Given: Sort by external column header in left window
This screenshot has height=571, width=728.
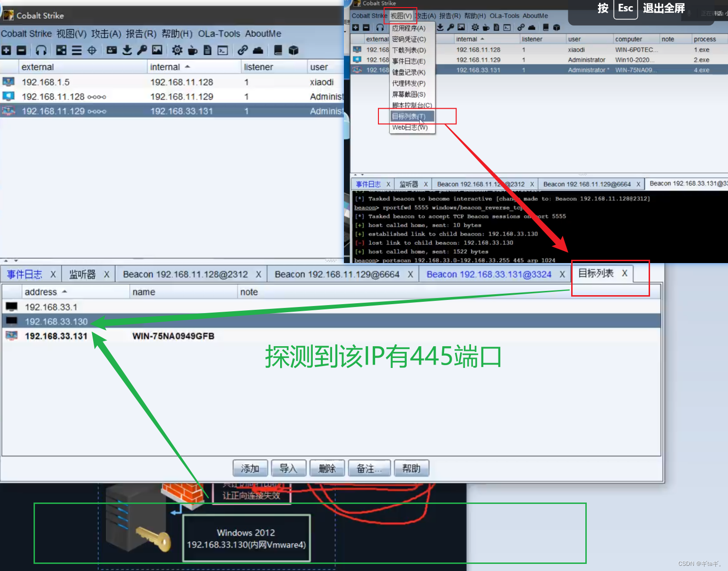Looking at the screenshot, I should (83, 67).
